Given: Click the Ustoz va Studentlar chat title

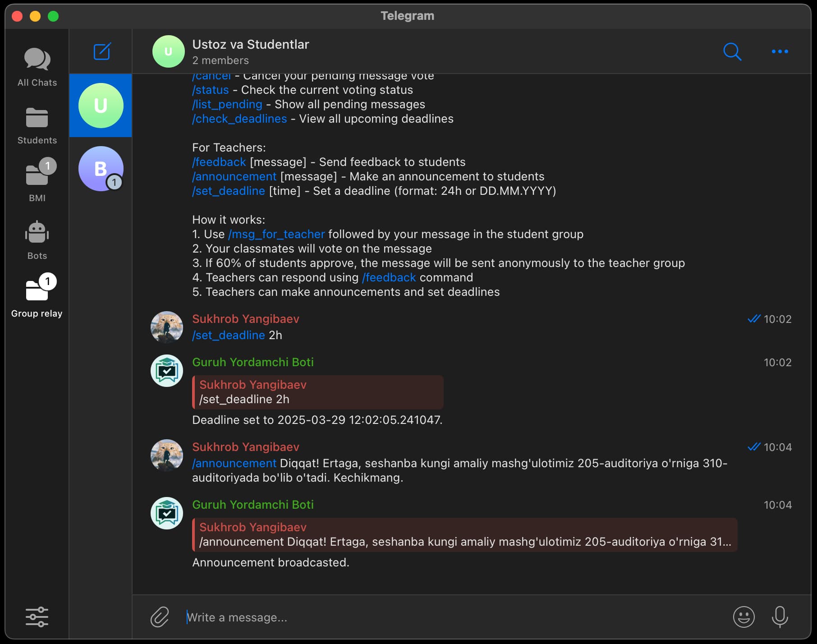Looking at the screenshot, I should (x=251, y=44).
